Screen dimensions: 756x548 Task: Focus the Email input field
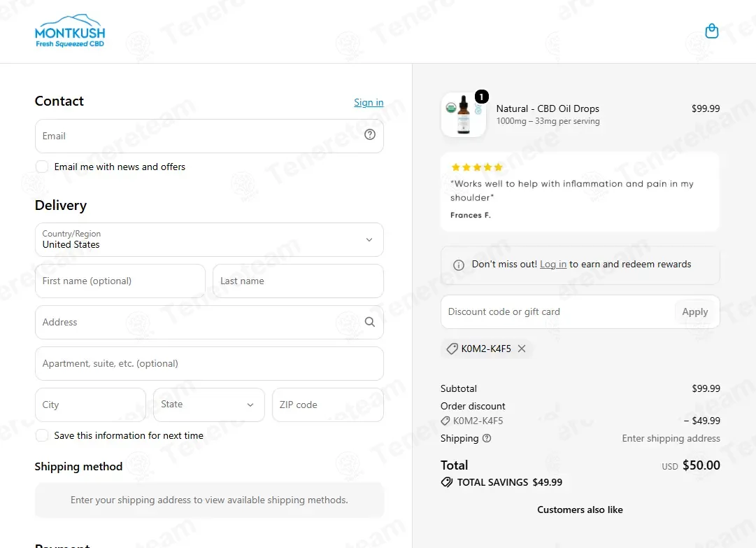coord(209,136)
